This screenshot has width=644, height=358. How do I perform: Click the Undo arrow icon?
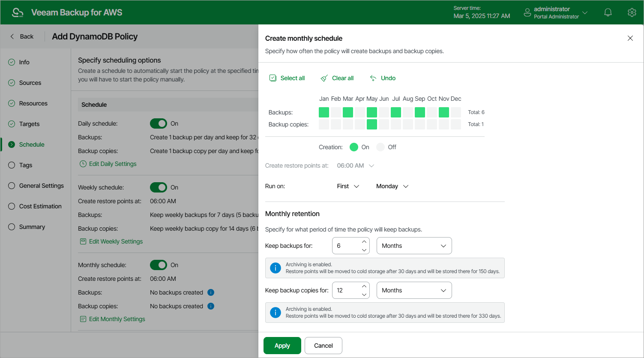click(373, 78)
